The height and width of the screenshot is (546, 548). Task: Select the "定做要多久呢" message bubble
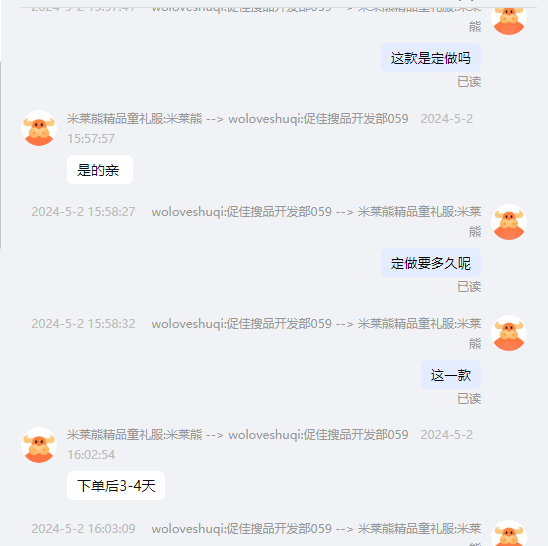[x=431, y=263]
